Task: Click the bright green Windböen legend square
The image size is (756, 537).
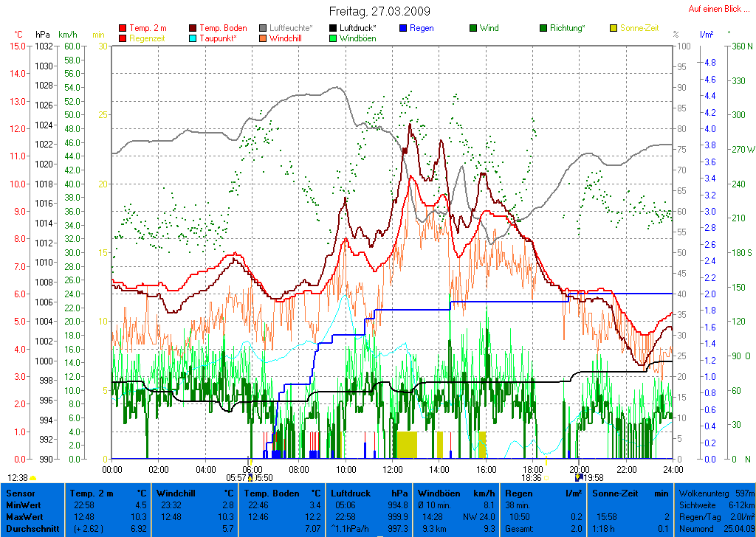Action: [333, 38]
